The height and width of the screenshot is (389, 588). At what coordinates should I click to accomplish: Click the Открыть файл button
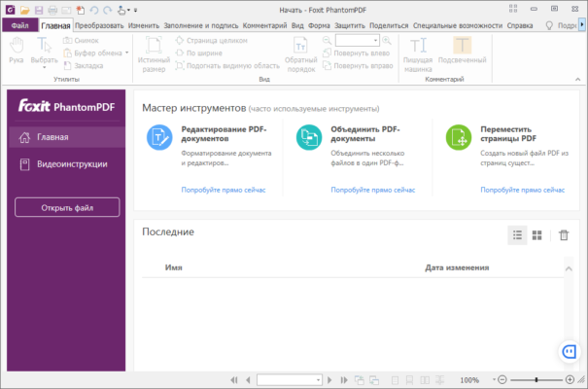click(67, 207)
